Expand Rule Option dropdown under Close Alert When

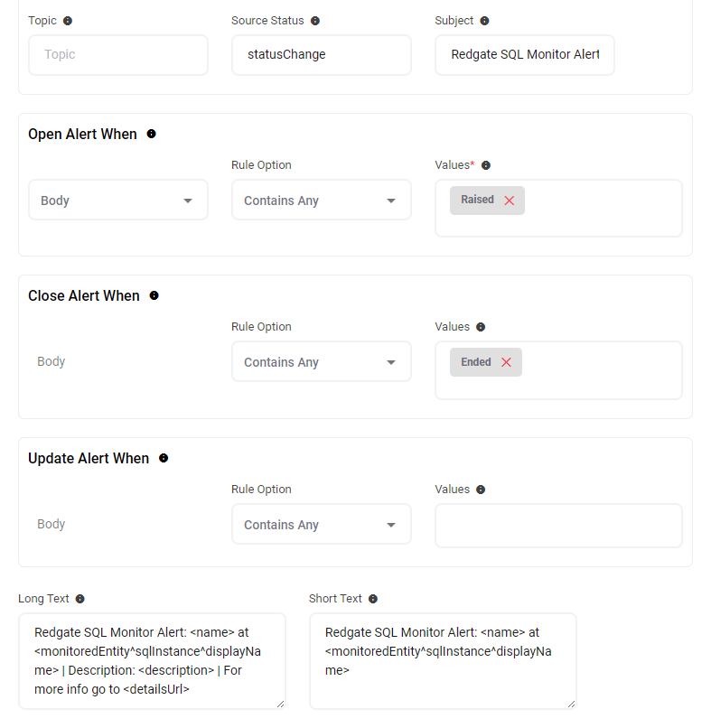(321, 362)
